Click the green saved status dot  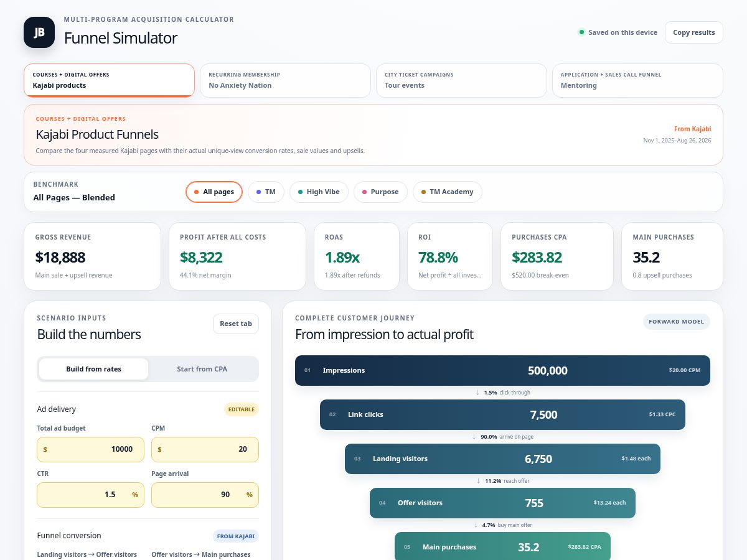coord(581,32)
